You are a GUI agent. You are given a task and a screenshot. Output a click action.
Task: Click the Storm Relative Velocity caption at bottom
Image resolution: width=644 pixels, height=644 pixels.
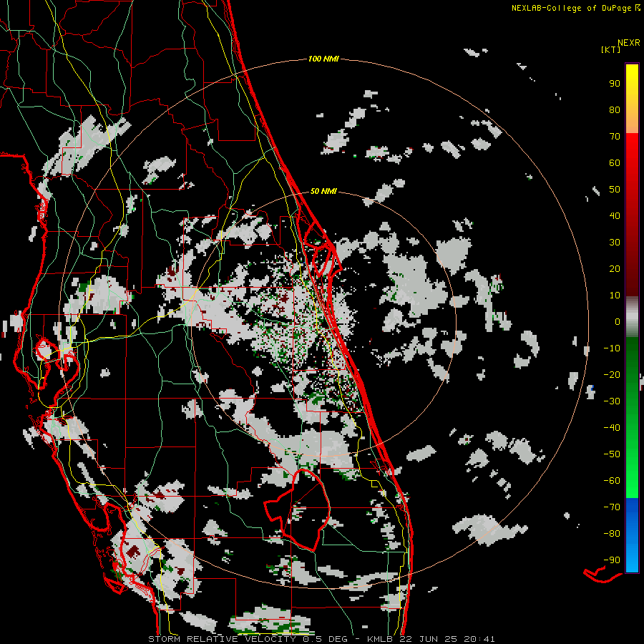pyautogui.click(x=321, y=639)
